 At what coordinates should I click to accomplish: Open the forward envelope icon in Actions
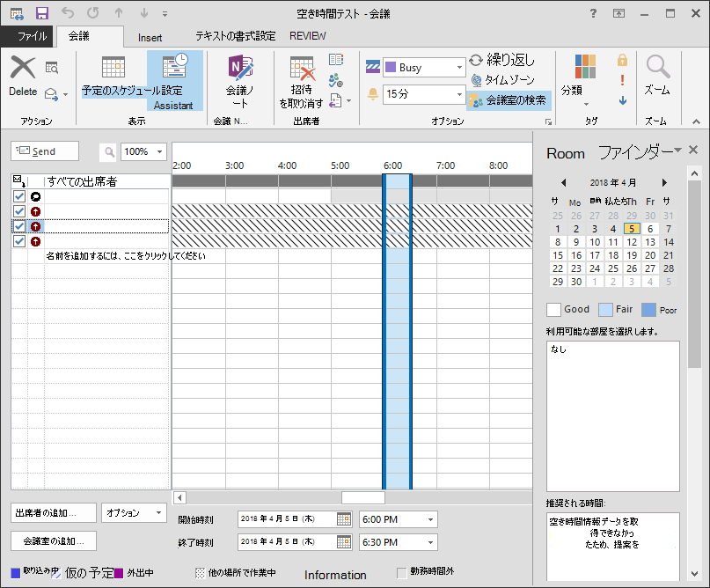coord(51,94)
